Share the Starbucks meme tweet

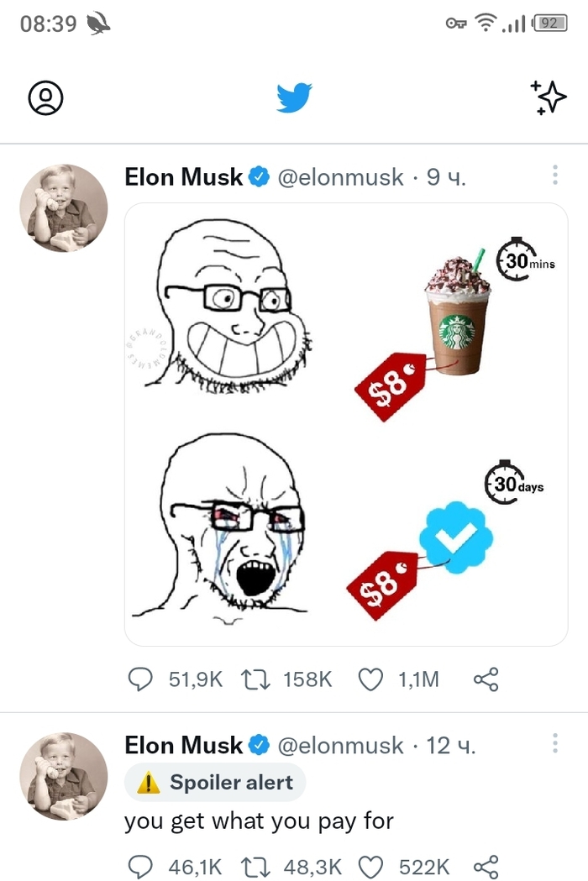[x=486, y=679]
